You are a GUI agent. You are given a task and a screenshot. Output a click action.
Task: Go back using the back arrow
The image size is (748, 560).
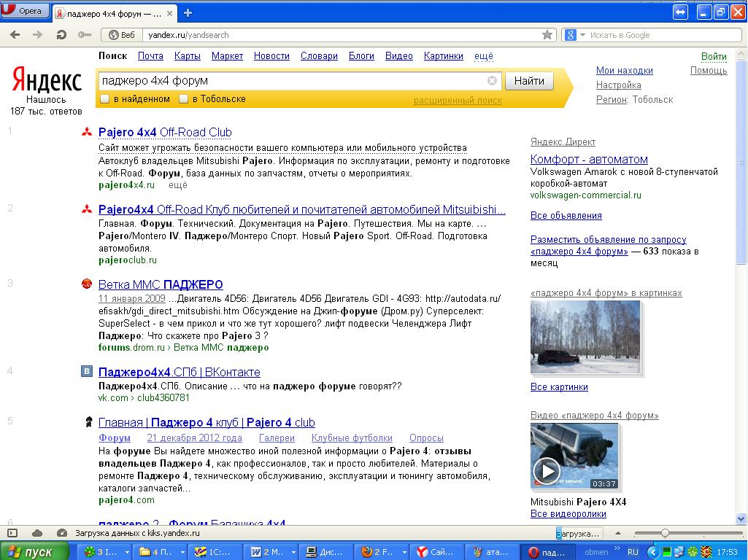(16, 35)
